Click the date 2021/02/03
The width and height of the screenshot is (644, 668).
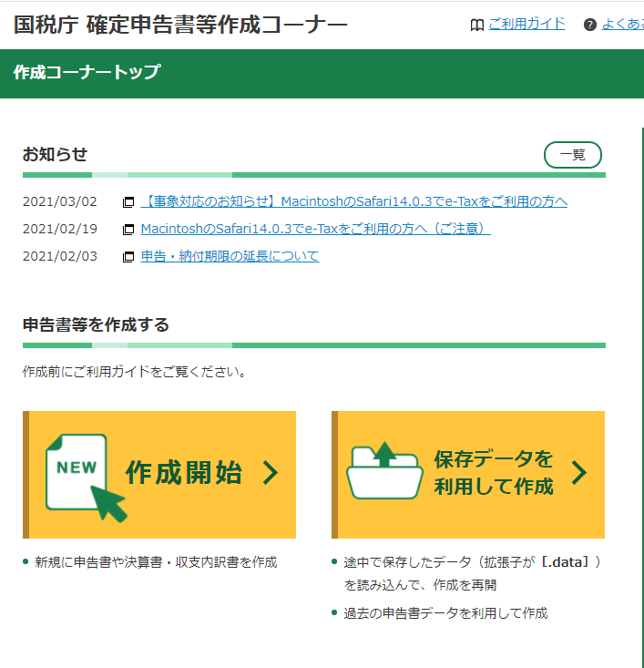[59, 256]
